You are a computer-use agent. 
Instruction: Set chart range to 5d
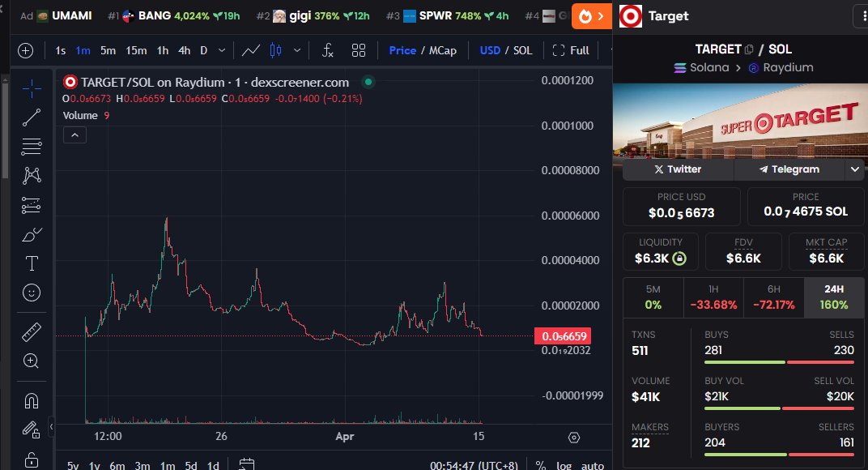click(x=191, y=466)
